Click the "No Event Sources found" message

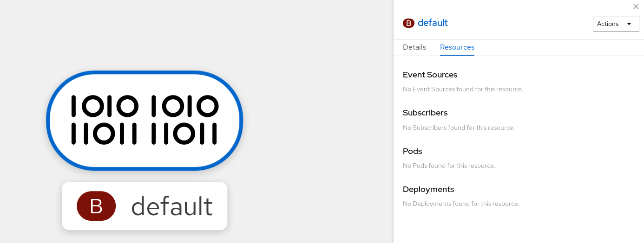463,89
